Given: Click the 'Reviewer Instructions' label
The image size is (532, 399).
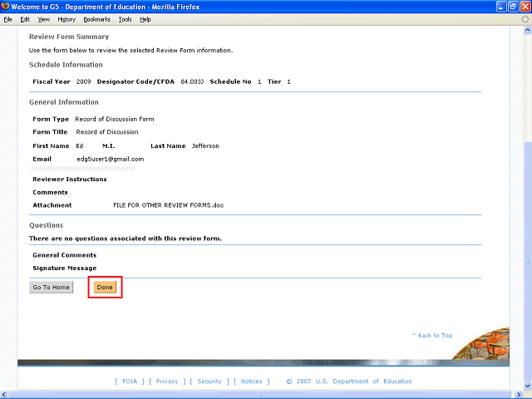Looking at the screenshot, I should click(x=70, y=180).
